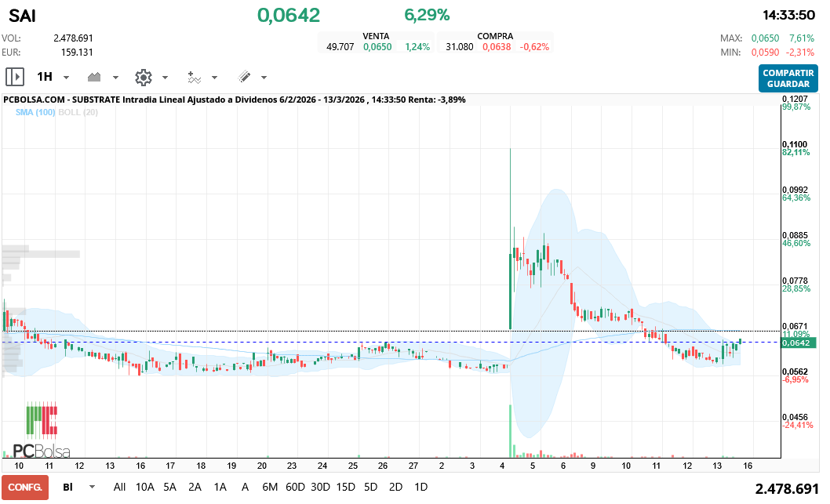The width and height of the screenshot is (830, 504).
Task: Open the chart settings gear icon
Action: pos(142,77)
